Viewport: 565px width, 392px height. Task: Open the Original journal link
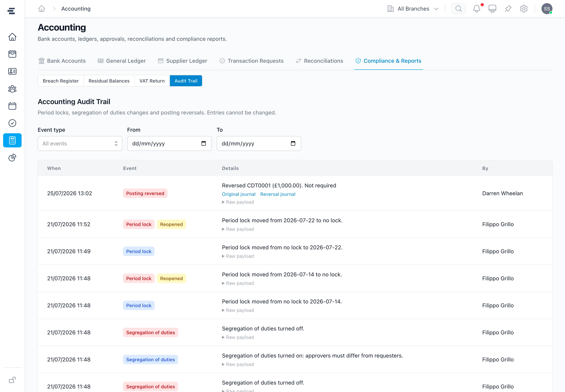pos(239,194)
